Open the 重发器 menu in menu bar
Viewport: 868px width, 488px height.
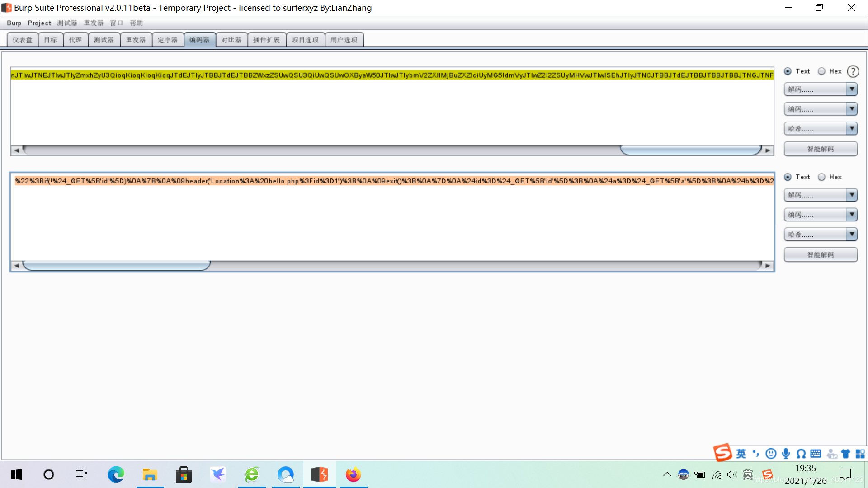[94, 23]
